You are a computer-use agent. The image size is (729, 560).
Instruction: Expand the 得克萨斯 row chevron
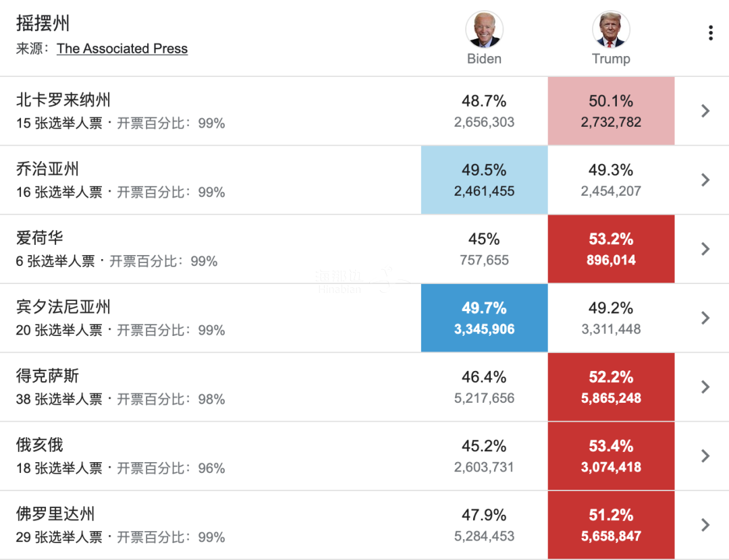click(705, 387)
